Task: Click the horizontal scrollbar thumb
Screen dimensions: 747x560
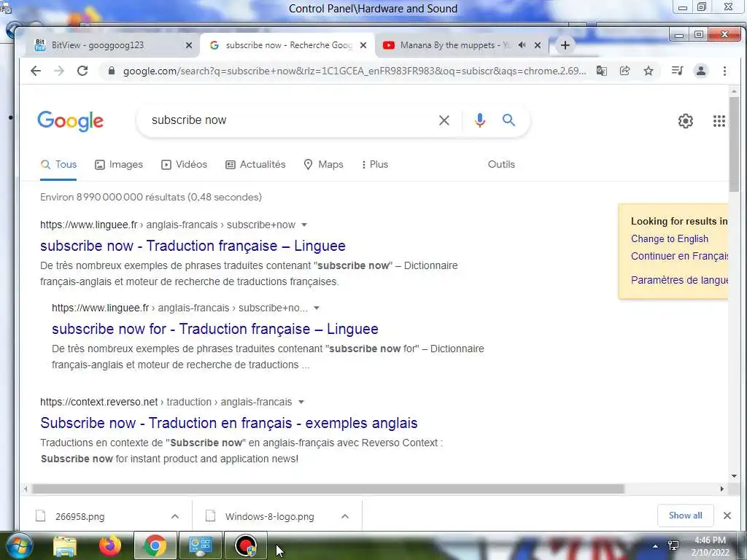Action: click(x=328, y=489)
